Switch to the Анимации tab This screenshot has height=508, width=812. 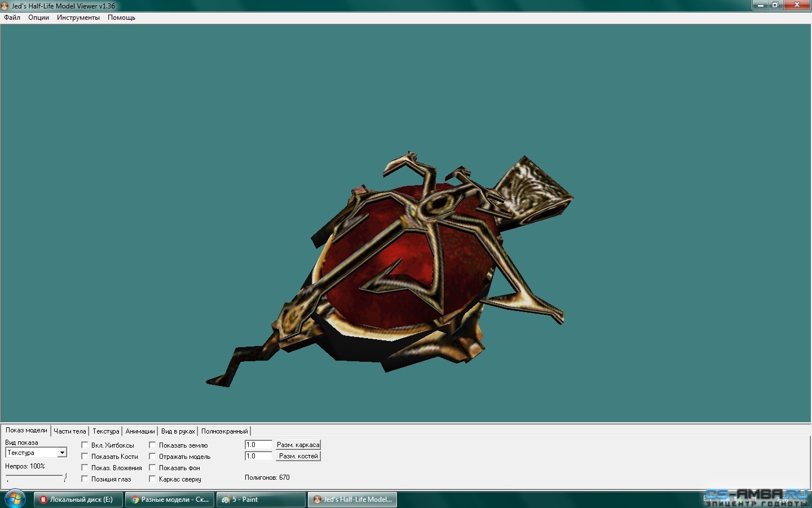pos(140,431)
